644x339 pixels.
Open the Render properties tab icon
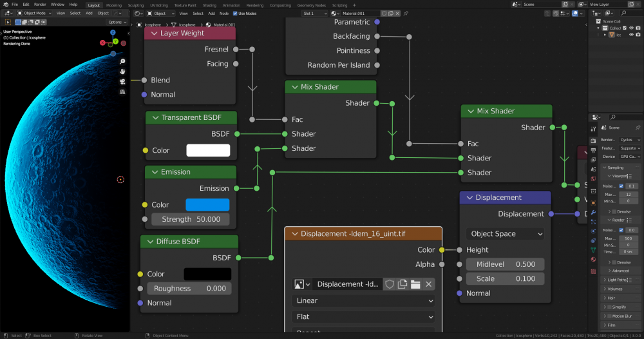[593, 140]
